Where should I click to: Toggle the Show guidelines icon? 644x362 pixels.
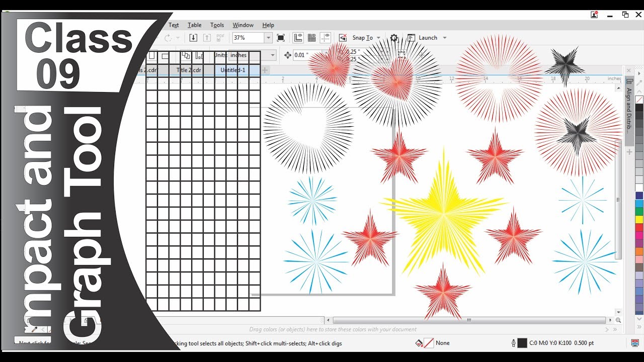(325, 38)
